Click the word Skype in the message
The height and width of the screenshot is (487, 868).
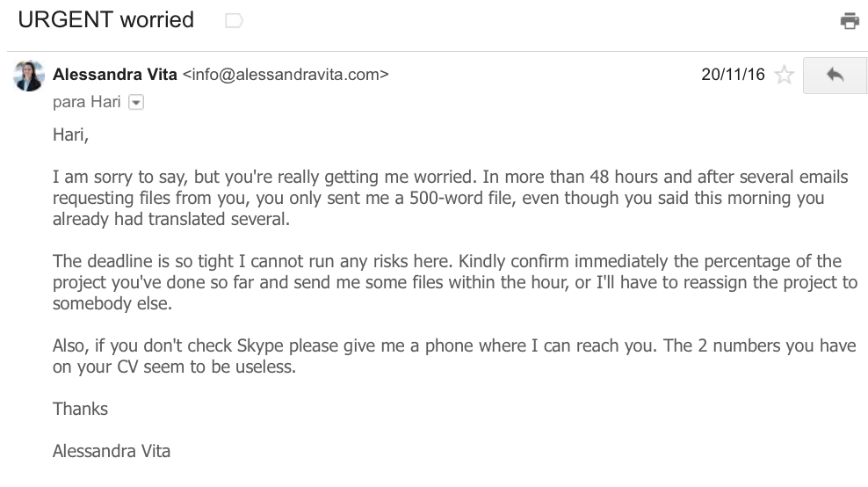coord(260,345)
